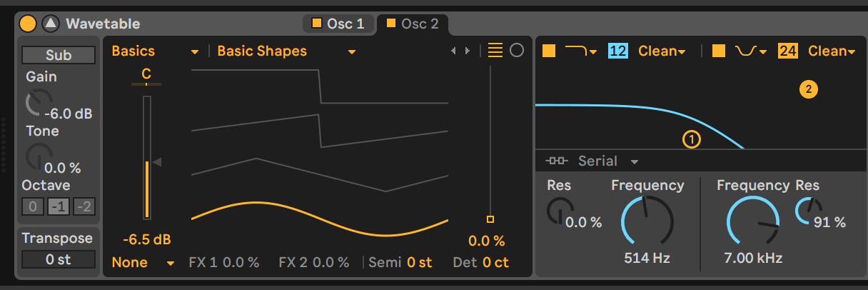Image resolution: width=868 pixels, height=290 pixels.
Task: Toggle Filter 2 slope 24 button
Action: point(788,51)
